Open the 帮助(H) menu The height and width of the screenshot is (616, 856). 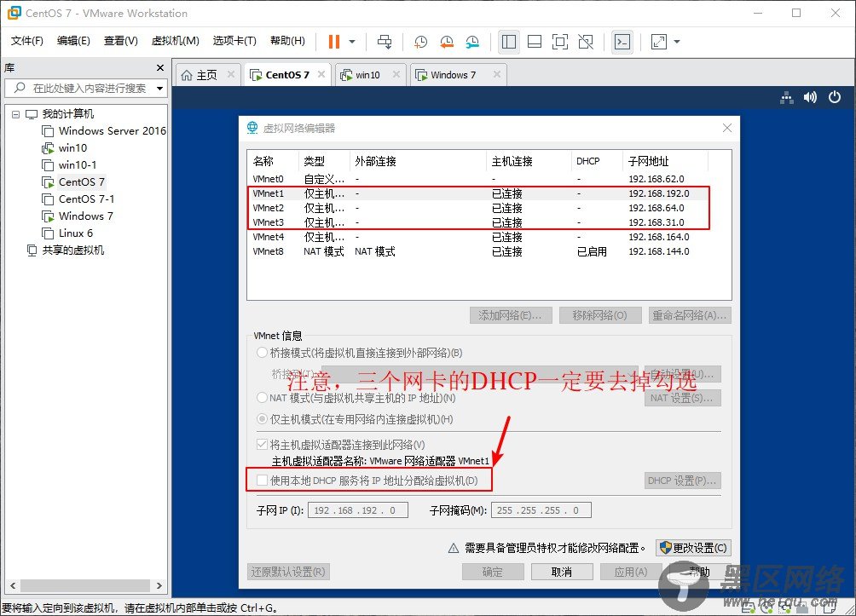[x=287, y=41]
